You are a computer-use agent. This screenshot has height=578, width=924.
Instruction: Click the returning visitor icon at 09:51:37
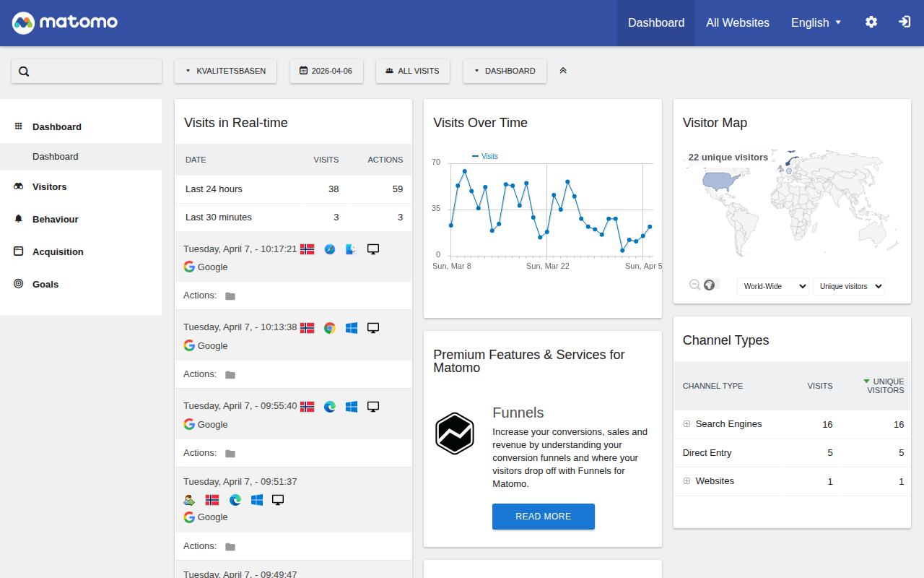click(189, 500)
